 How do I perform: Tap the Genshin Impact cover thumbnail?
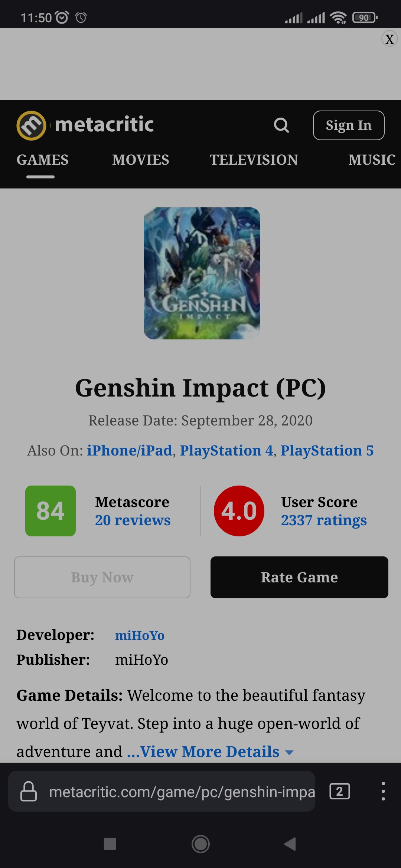tap(202, 273)
